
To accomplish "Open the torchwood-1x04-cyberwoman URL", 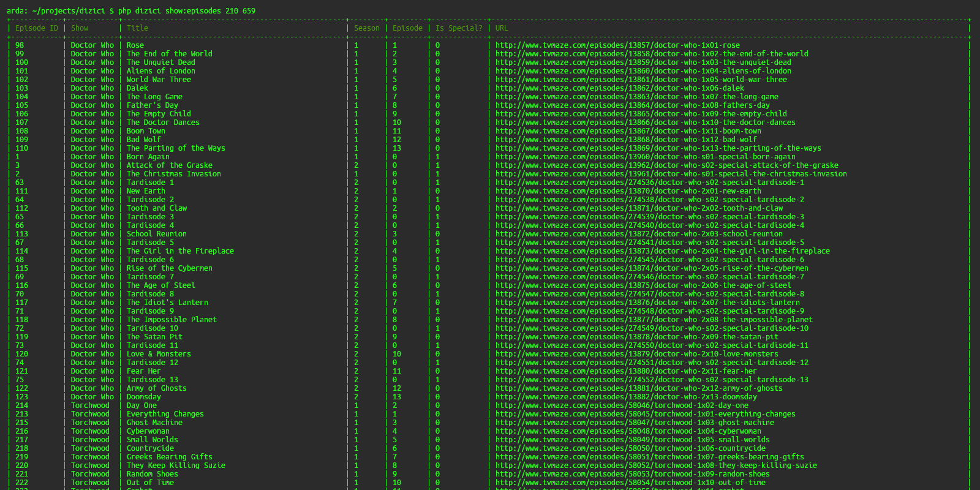I will [x=628, y=431].
